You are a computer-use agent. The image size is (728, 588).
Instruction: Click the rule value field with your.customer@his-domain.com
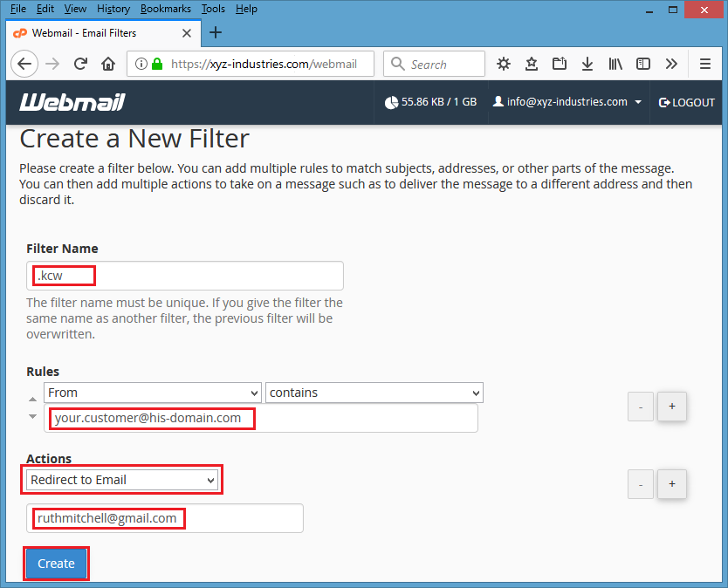tap(260, 418)
